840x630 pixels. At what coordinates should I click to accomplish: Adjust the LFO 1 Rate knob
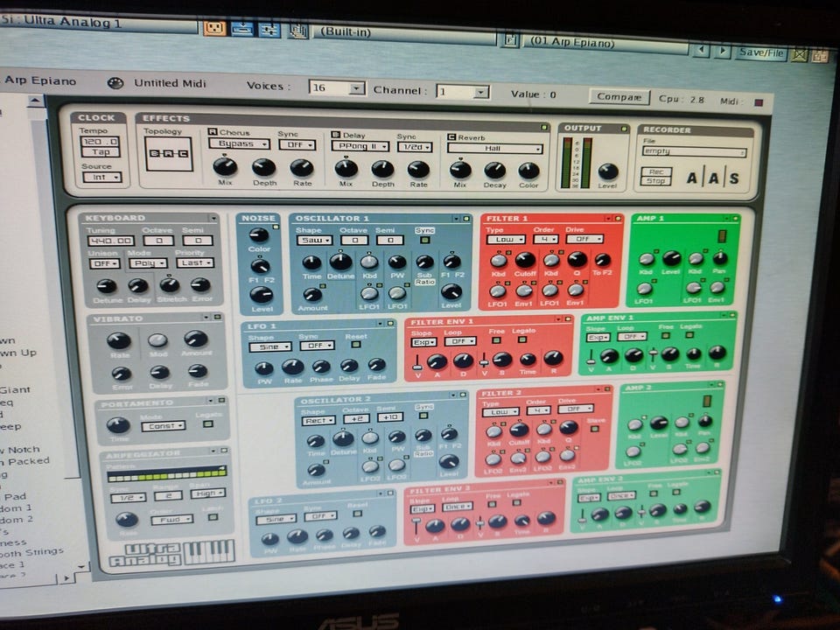[292, 367]
